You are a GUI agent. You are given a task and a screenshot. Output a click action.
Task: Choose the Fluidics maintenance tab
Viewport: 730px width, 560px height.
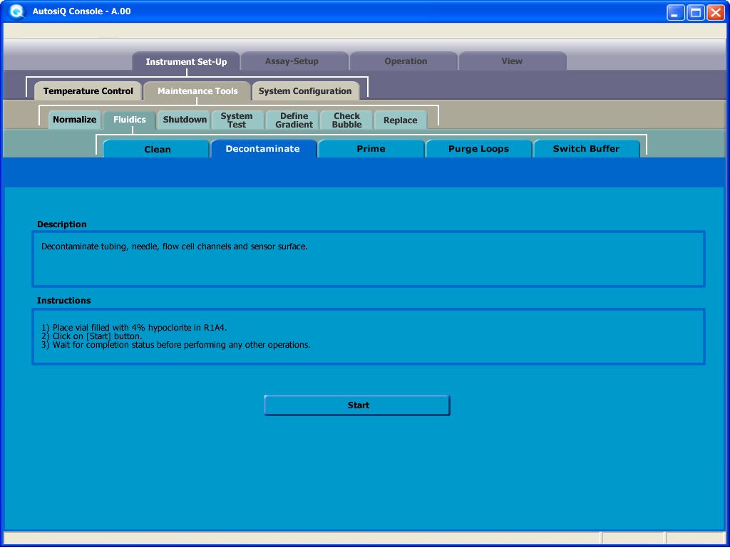pos(130,120)
